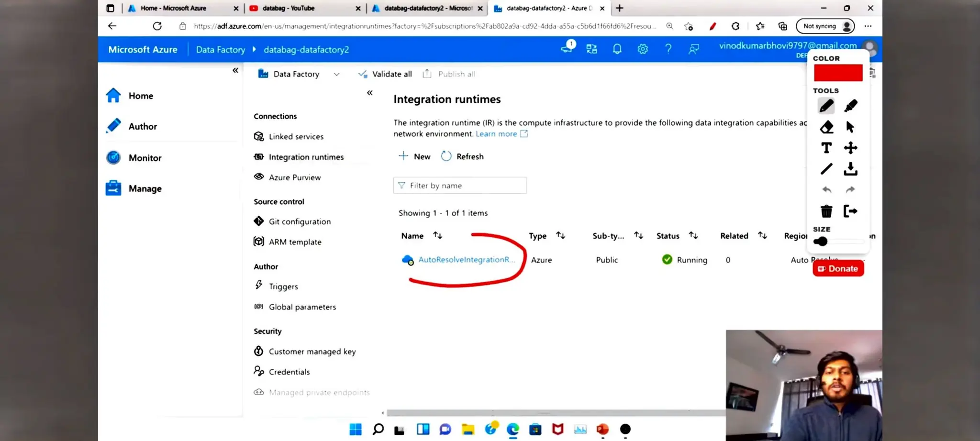Viewport: 980px width, 441px height.
Task: Open taskbar Search
Action: coord(378,430)
